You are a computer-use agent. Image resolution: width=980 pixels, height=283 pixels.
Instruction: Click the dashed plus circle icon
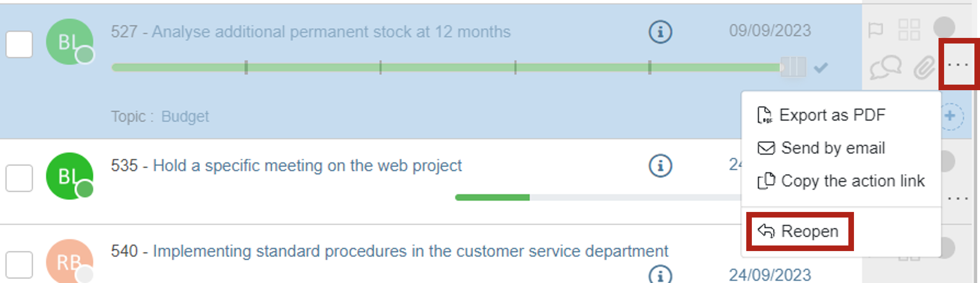coord(952,116)
